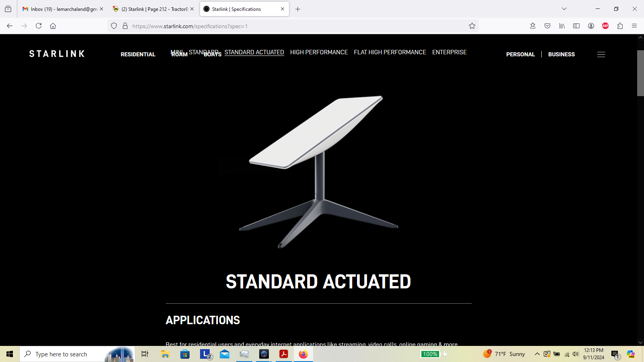View site security lock information
Viewport: 644px width, 362px height.
pyautogui.click(x=125, y=26)
